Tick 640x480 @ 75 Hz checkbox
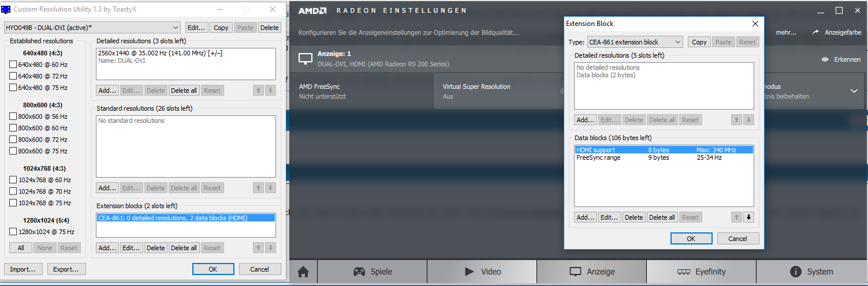This screenshot has width=868, height=286. point(13,88)
